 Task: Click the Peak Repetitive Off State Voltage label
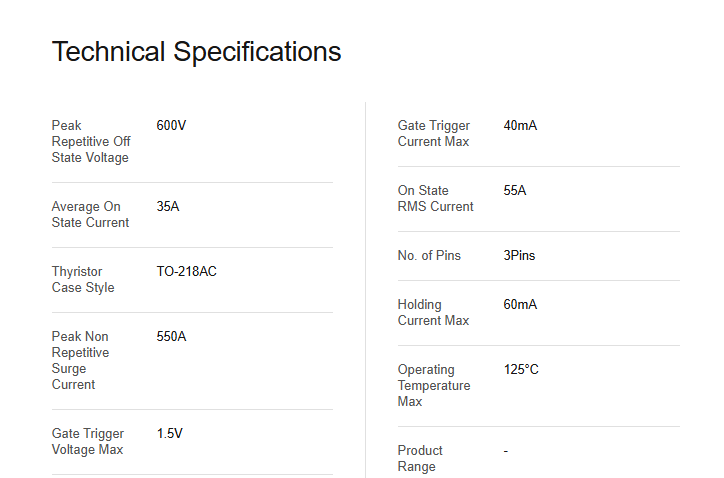point(91,142)
